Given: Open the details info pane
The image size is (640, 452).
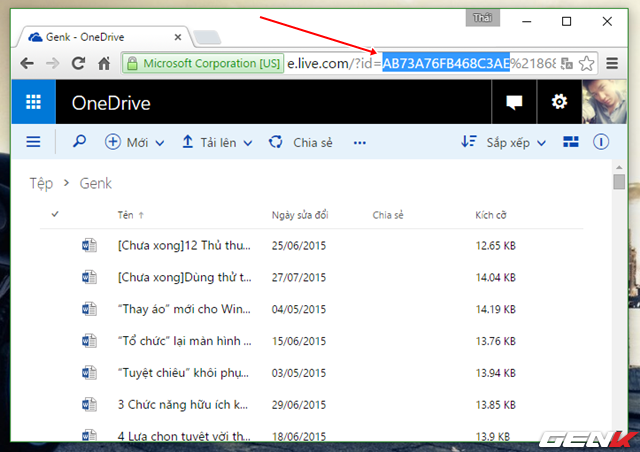Looking at the screenshot, I should tap(601, 142).
